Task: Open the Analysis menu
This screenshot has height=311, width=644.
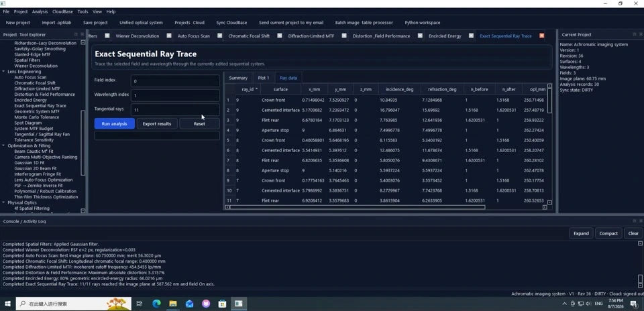Action: tap(40, 11)
